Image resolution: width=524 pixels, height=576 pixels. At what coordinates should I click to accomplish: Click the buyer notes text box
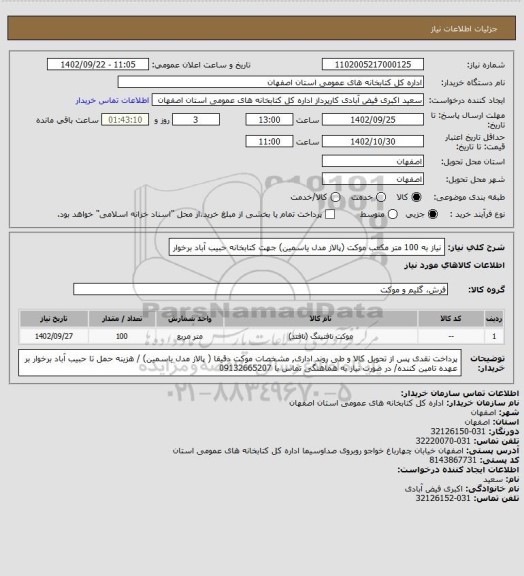240,363
